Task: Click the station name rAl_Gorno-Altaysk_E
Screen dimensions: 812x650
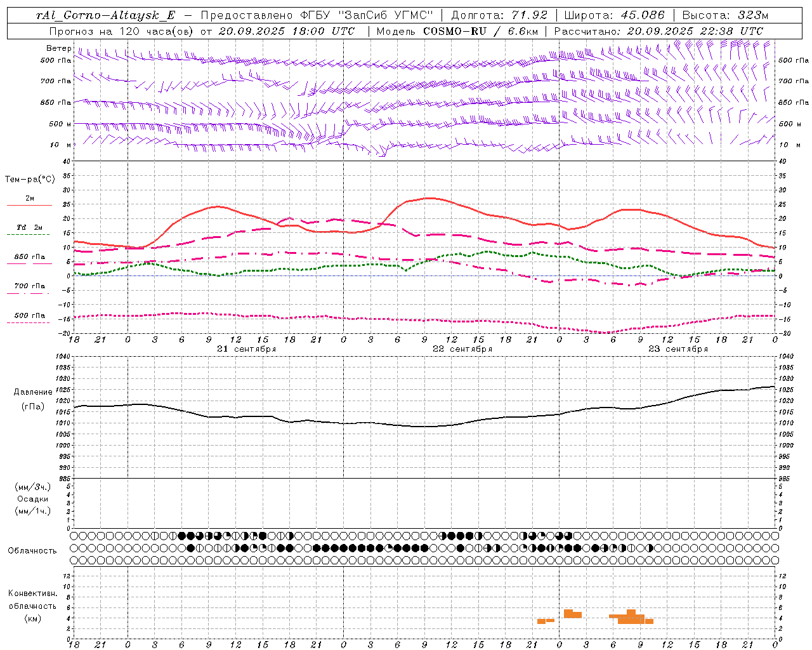Action: point(105,15)
